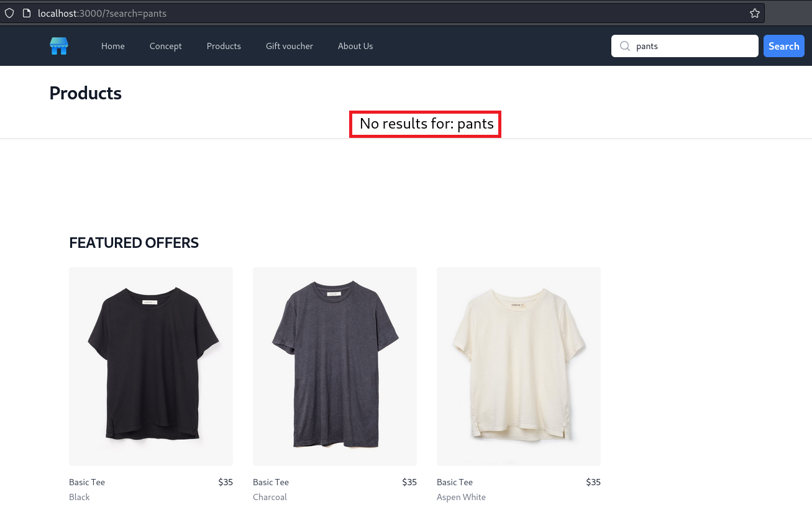This screenshot has width=812, height=515.
Task: Open the charcoal Basic Tee image
Action: point(335,367)
